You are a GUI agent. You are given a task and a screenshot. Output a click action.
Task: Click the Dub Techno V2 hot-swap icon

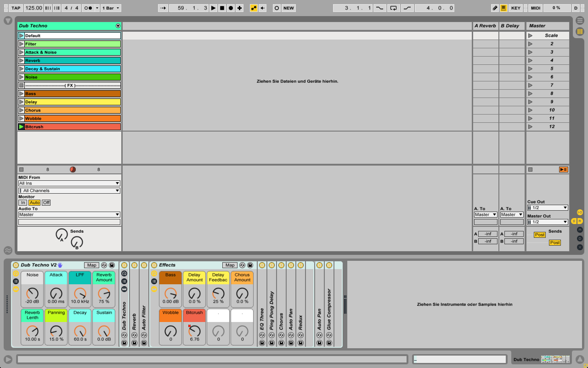pyautogui.click(x=104, y=265)
